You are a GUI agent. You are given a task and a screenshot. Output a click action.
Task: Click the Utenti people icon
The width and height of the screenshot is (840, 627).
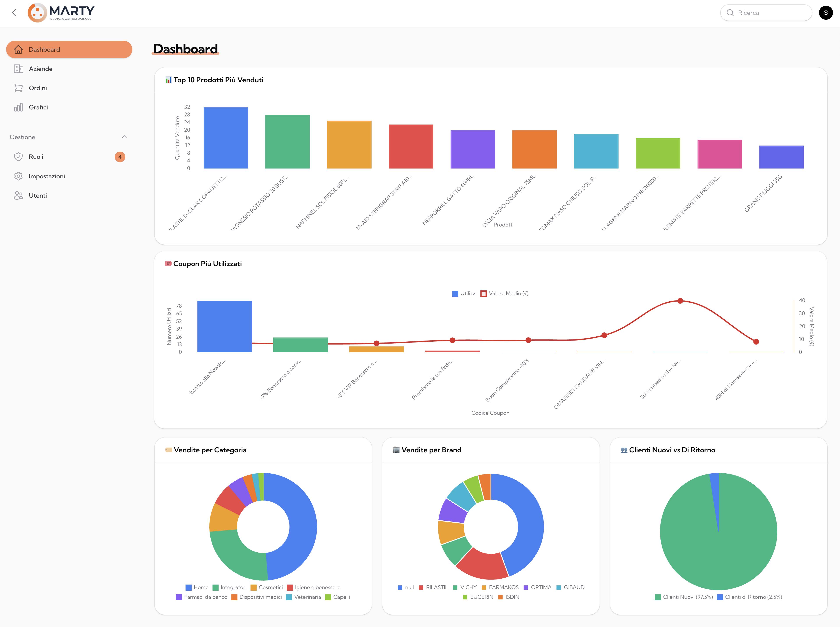coord(18,195)
